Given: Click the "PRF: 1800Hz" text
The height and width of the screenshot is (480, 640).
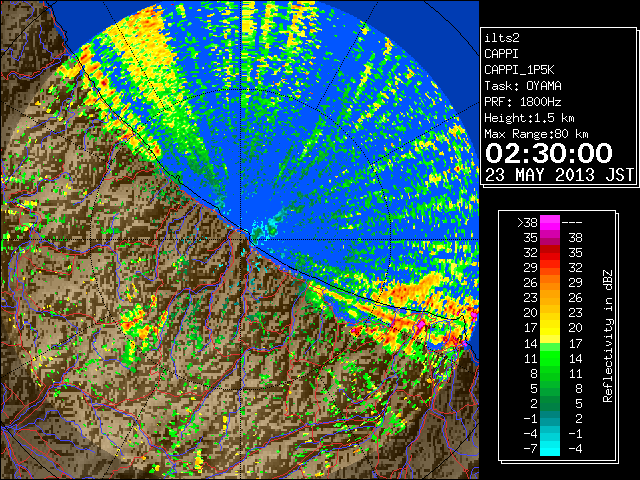Looking at the screenshot, I should [x=523, y=102].
